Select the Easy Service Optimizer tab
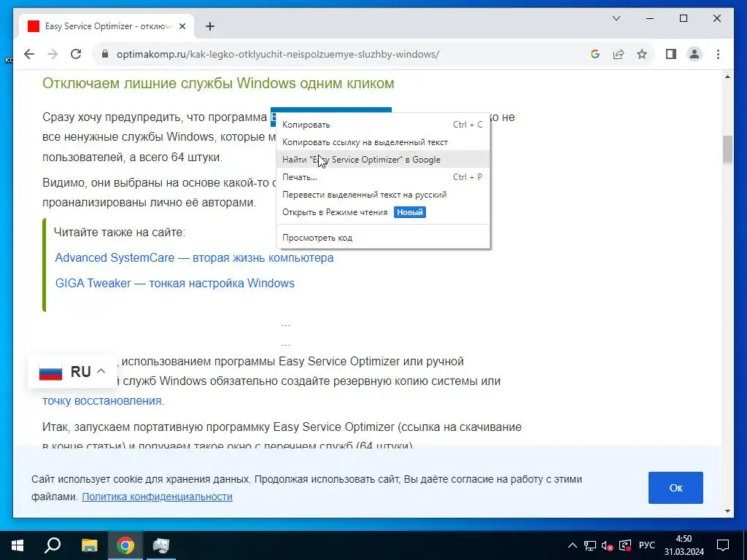 click(x=106, y=26)
